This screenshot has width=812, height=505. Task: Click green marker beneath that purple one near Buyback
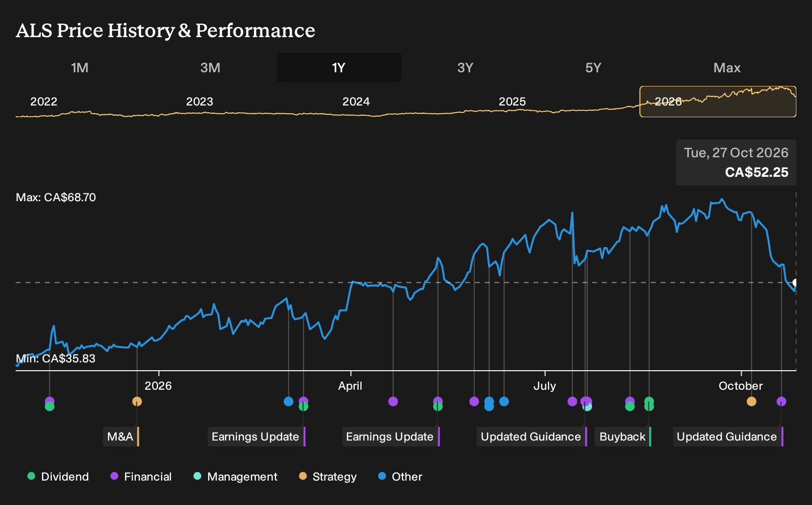tap(630, 406)
